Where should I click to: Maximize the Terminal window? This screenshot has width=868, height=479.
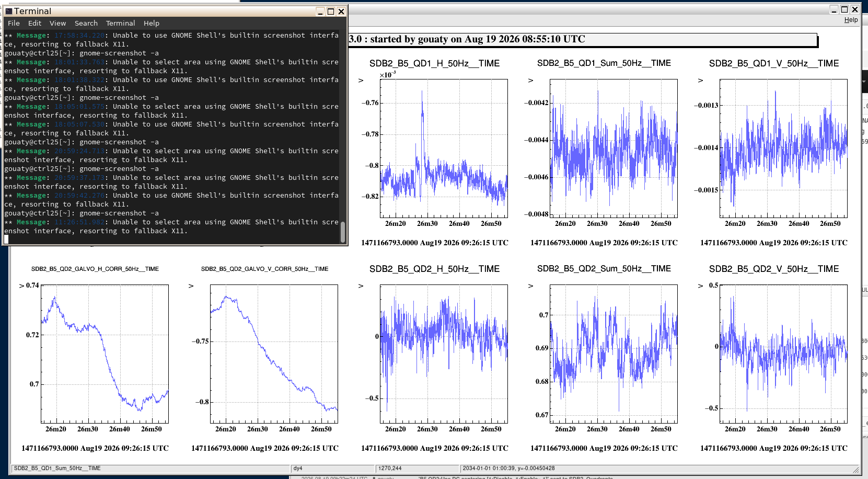pyautogui.click(x=331, y=11)
